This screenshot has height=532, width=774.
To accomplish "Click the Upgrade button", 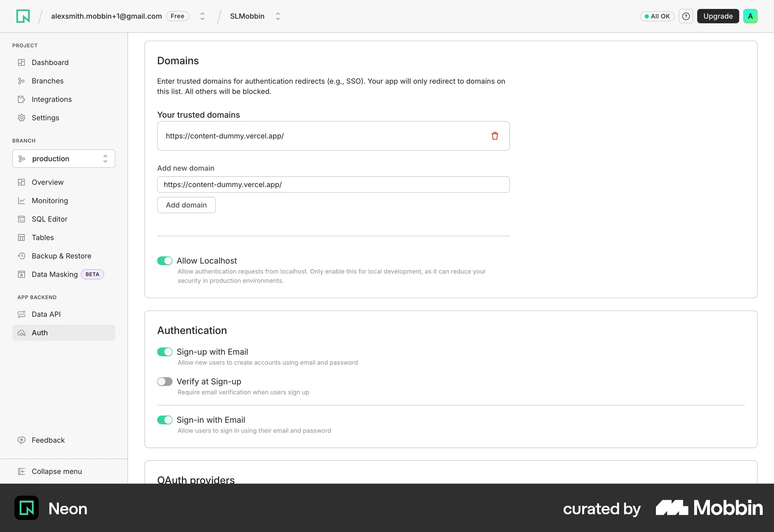I will 718,16.
